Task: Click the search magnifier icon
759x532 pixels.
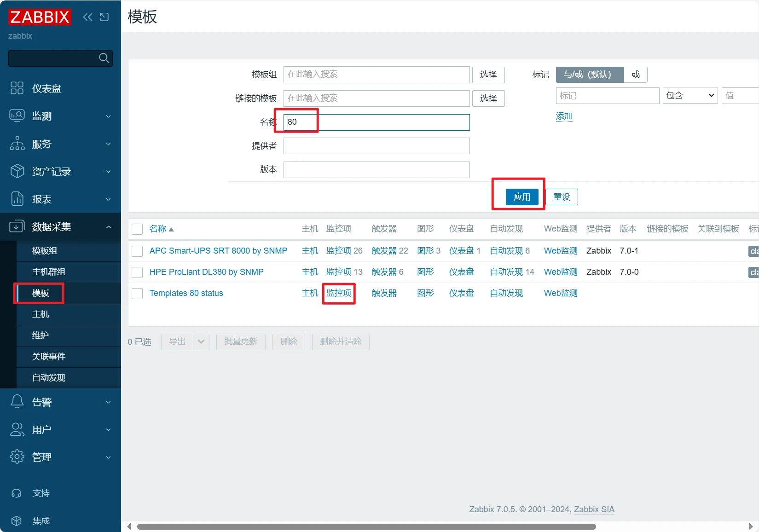Action: 104,58
